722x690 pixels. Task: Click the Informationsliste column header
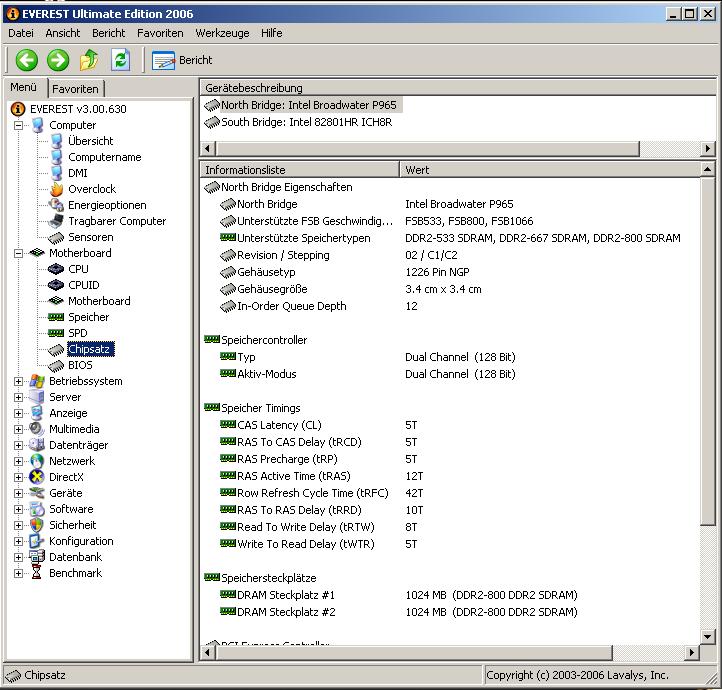pyautogui.click(x=299, y=170)
